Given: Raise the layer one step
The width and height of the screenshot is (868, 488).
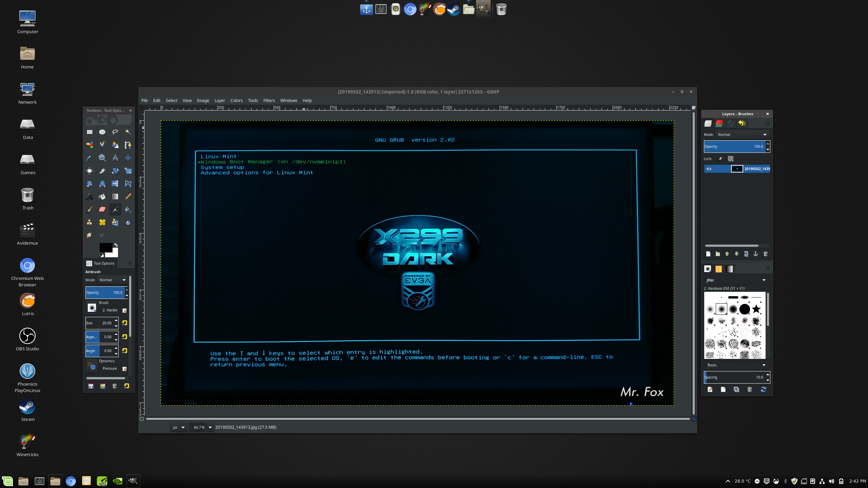Looking at the screenshot, I should [x=727, y=254].
